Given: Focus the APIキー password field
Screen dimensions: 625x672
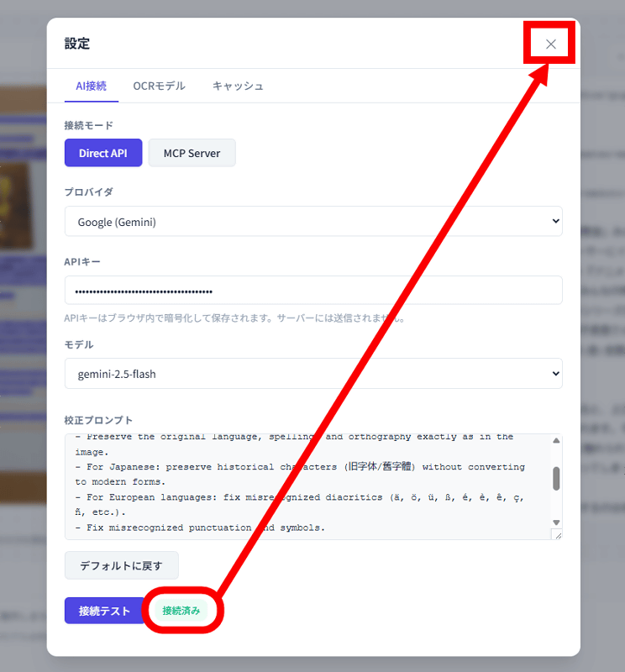Looking at the screenshot, I should [x=313, y=291].
